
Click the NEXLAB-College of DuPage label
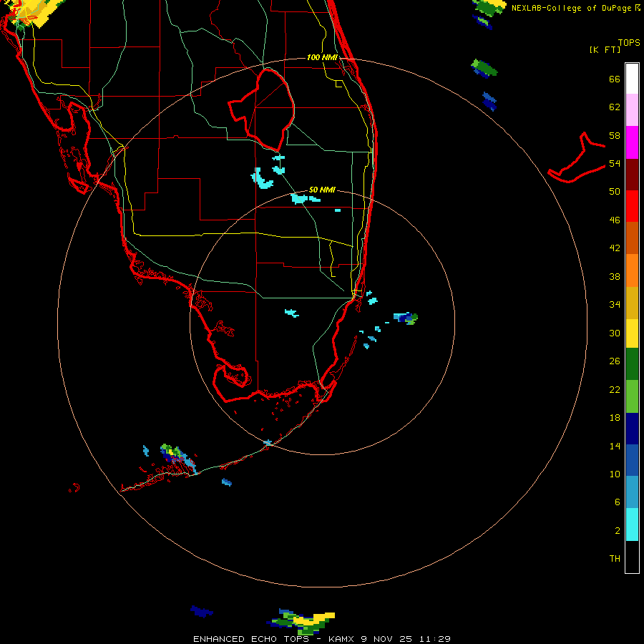click(x=571, y=8)
